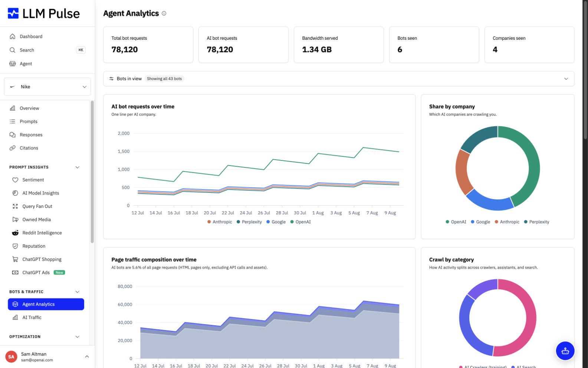588x368 pixels.
Task: Toggle Perplexity in Share by company legend
Action: [x=536, y=222]
